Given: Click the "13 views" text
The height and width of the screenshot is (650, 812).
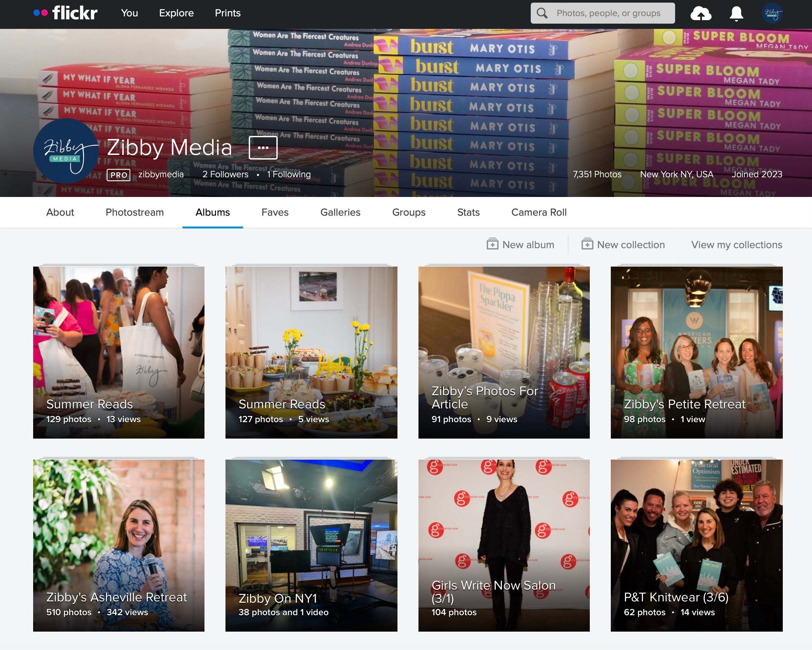Looking at the screenshot, I should click(123, 420).
